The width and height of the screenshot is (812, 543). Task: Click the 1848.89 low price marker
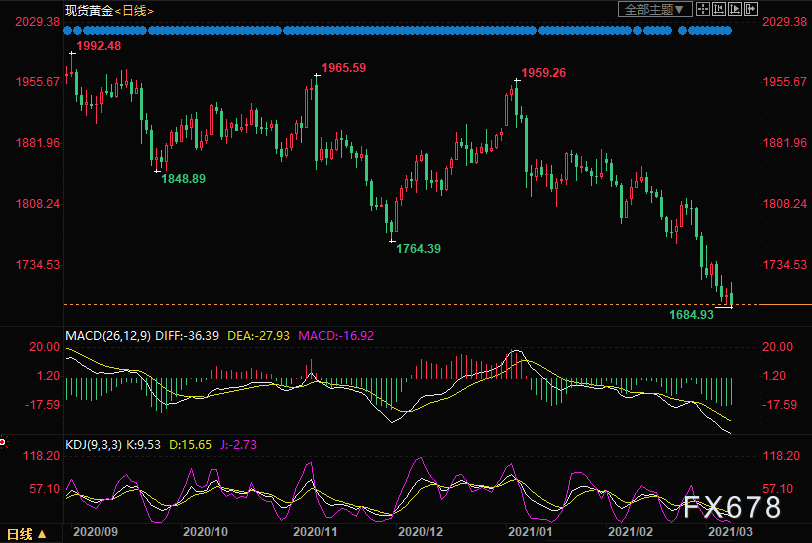click(x=183, y=179)
